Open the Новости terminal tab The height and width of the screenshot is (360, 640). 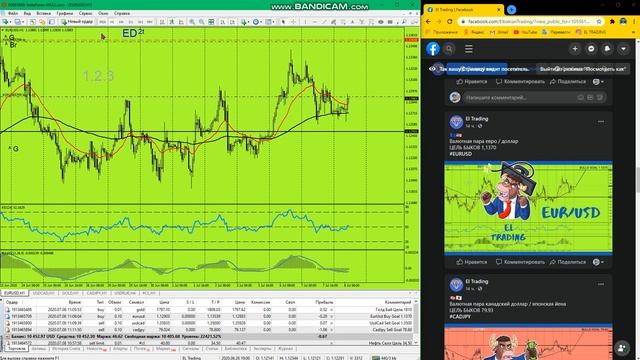pyautogui.click(x=96, y=349)
